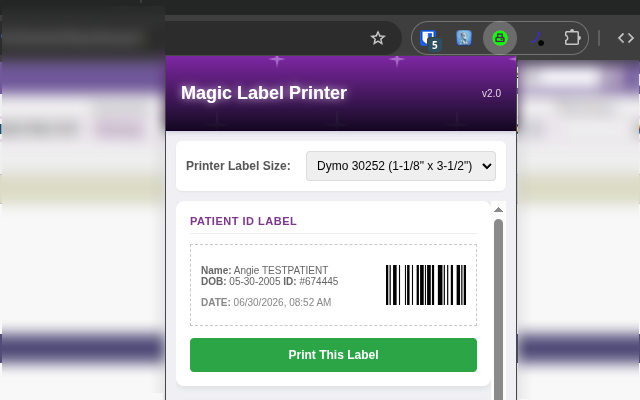Click the Magic Label Printer title
Screen dimensions: 640x400
(x=264, y=93)
